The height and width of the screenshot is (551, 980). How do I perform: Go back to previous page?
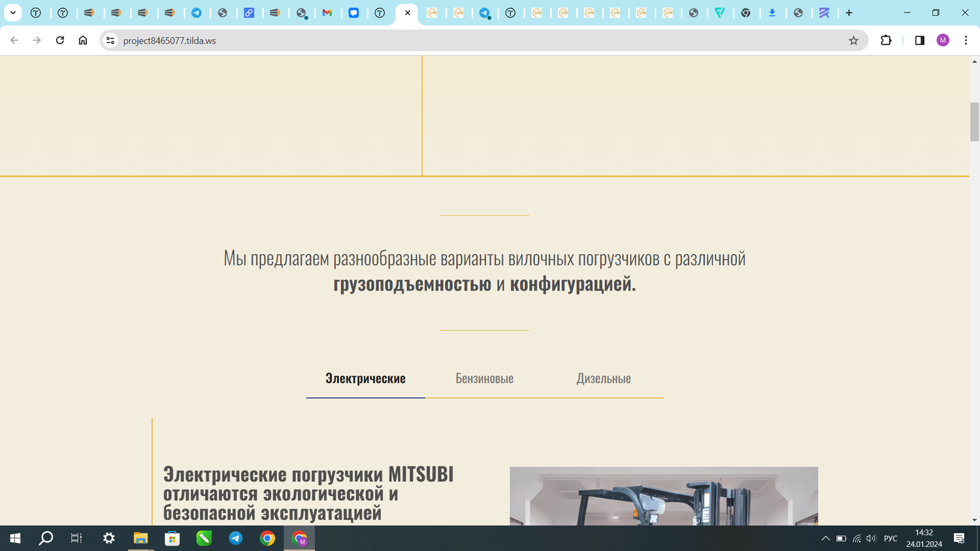pos(14,40)
